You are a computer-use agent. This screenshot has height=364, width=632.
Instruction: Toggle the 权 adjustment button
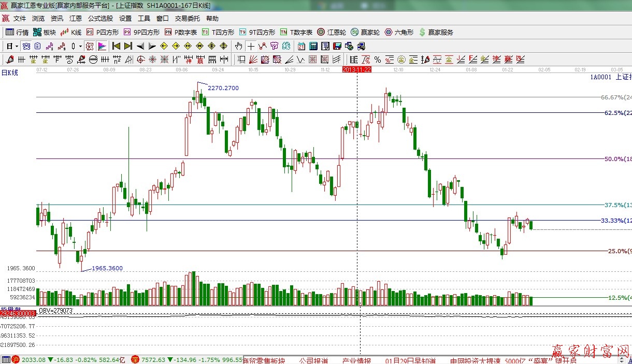pos(90,46)
